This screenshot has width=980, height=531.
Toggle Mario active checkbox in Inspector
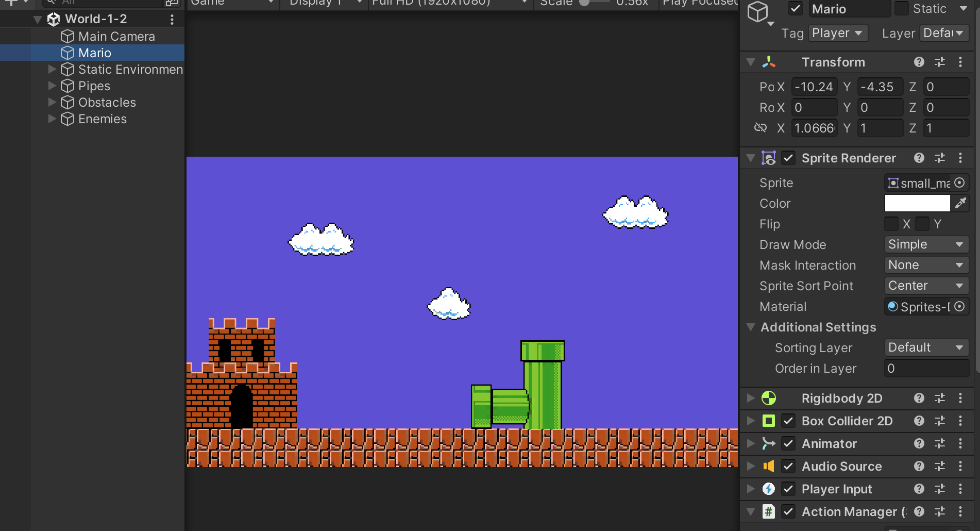(x=796, y=8)
